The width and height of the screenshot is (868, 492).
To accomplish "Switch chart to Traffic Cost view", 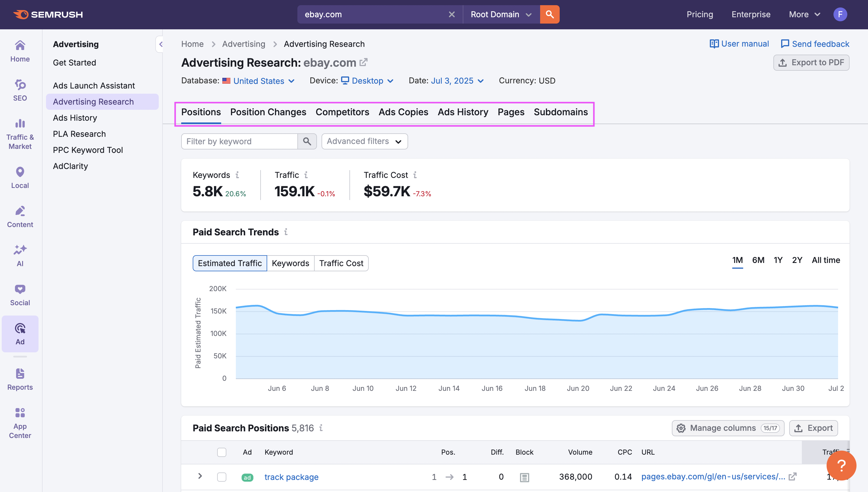I will coord(341,263).
